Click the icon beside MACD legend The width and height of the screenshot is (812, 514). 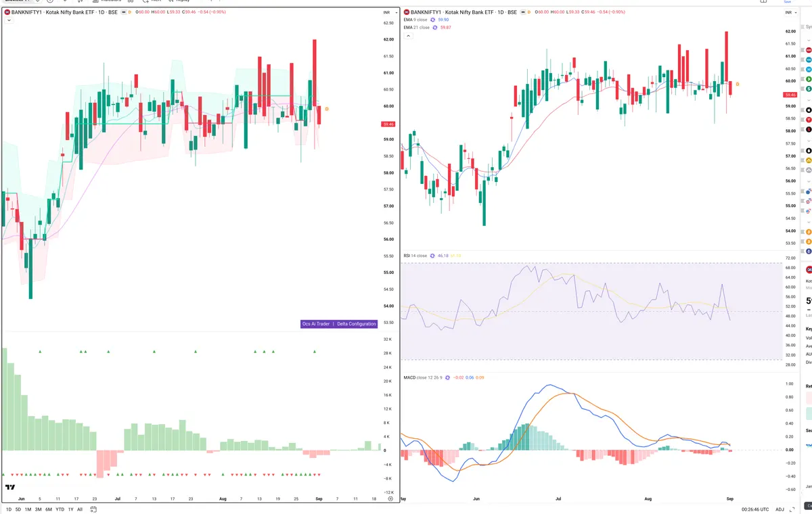click(x=448, y=377)
